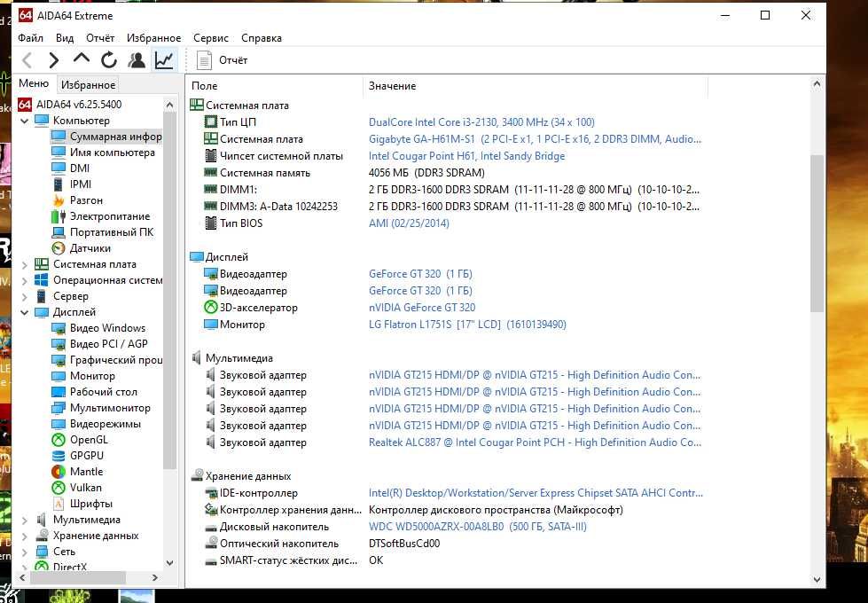Select the GPGPU stacked disk icon
Image resolution: width=868 pixels, height=603 pixels.
[59, 456]
